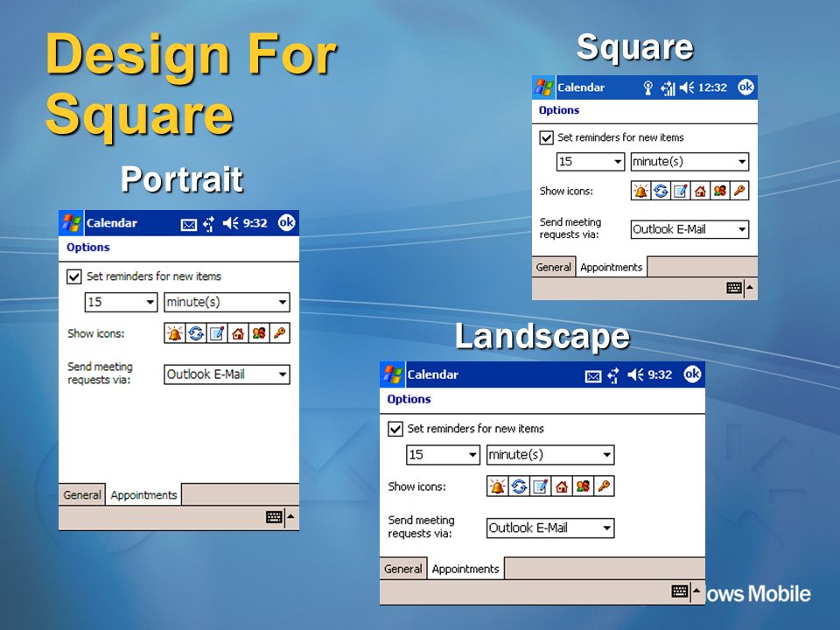Click the speaker volume icon in Square title bar
840x630 pixels.
click(686, 87)
